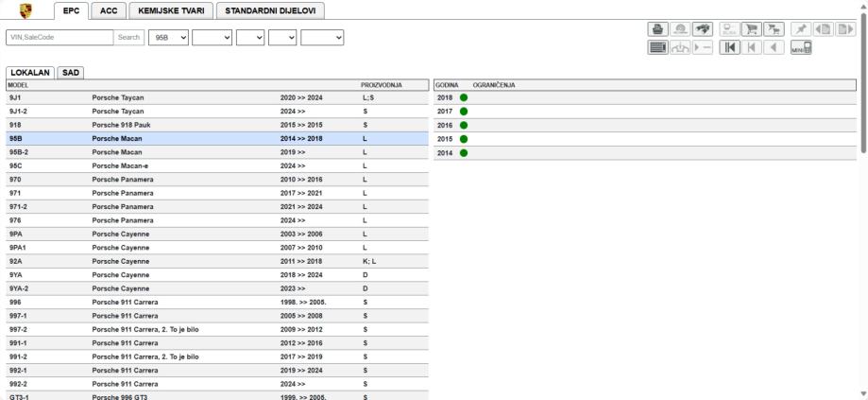The image size is (868, 400).
Task: Click the download tray arrow icon
Action: pyautogui.click(x=680, y=47)
